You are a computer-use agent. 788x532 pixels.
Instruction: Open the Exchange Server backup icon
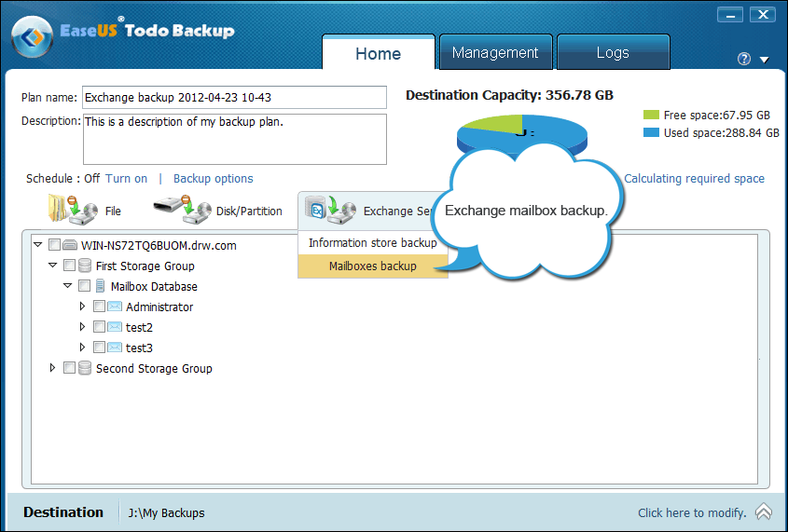coord(330,210)
